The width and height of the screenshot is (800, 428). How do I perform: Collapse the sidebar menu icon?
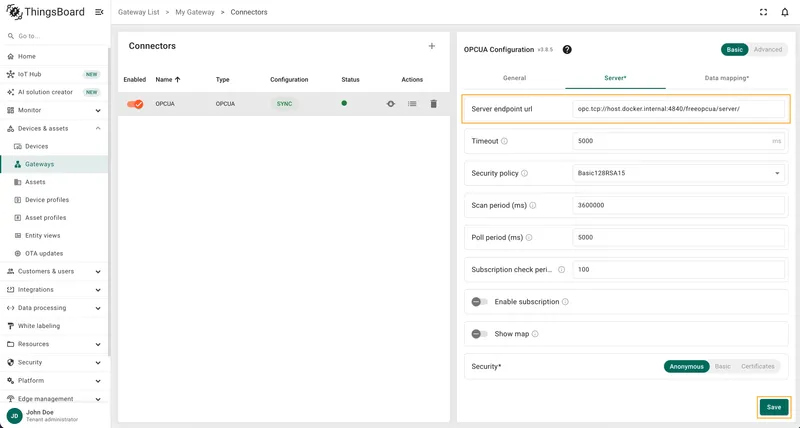point(99,12)
